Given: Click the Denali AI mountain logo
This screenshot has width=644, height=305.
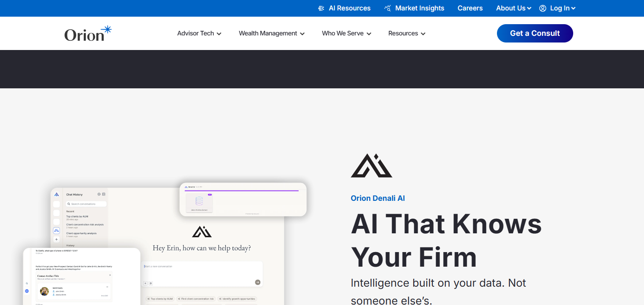Looking at the screenshot, I should (x=372, y=165).
